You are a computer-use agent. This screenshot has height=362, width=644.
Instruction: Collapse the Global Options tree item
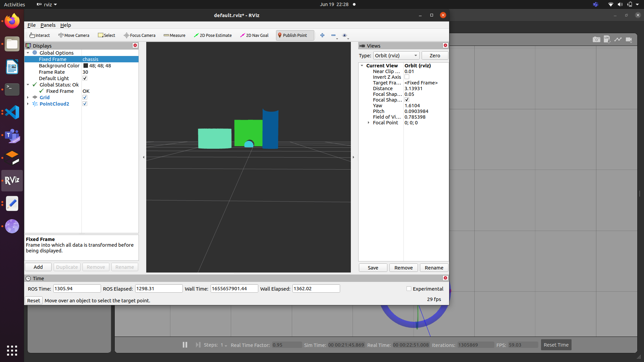28,53
